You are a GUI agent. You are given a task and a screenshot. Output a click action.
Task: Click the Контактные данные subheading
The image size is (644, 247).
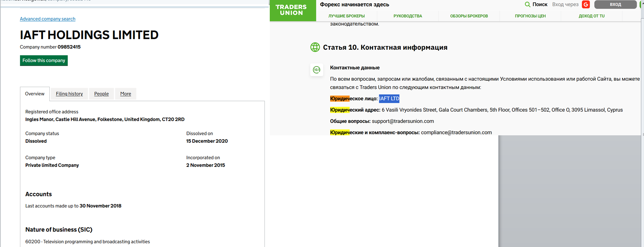click(x=355, y=68)
